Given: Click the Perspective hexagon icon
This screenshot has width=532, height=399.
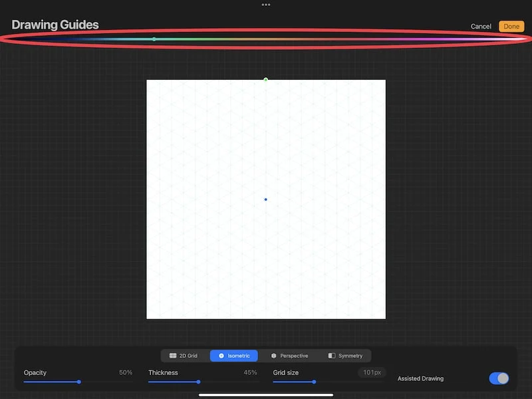Looking at the screenshot, I should [x=273, y=356].
